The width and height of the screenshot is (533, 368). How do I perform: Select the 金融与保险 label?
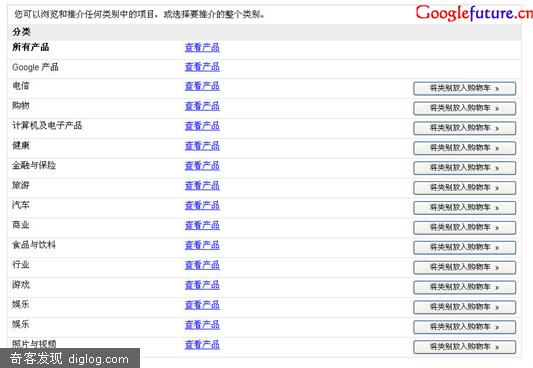click(x=34, y=165)
